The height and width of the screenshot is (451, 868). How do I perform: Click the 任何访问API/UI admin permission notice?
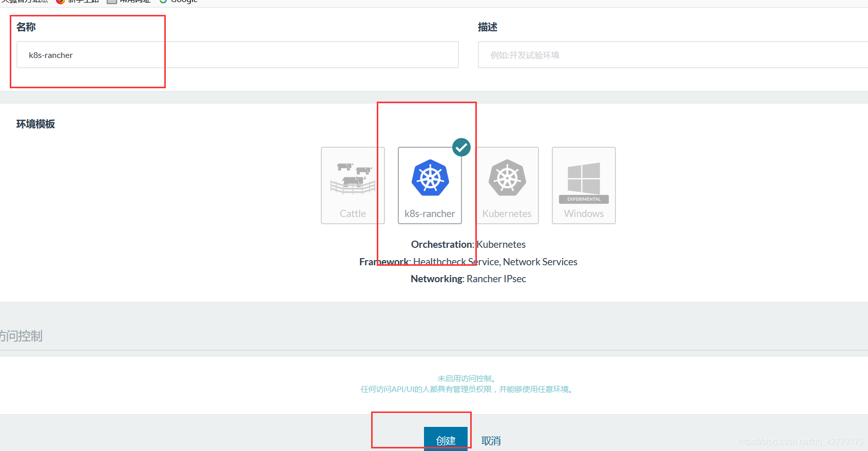(x=468, y=389)
